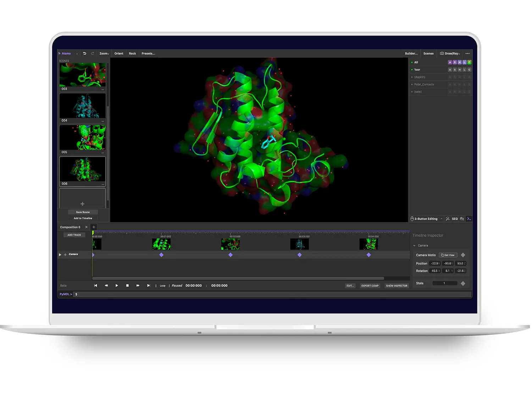This screenshot has height=394, width=532.
Task: Click the magic wand icon near 3-Button Editing
Action: pyautogui.click(x=448, y=219)
